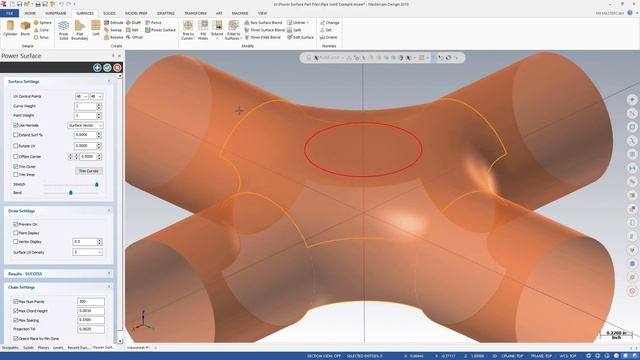Adjust the Bend slider
Viewport: 640px width, 360px height.
(x=71, y=193)
